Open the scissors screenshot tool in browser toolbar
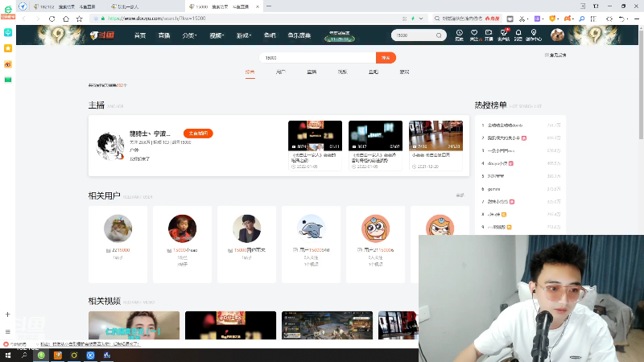This screenshot has height=362, width=644. coord(522,19)
